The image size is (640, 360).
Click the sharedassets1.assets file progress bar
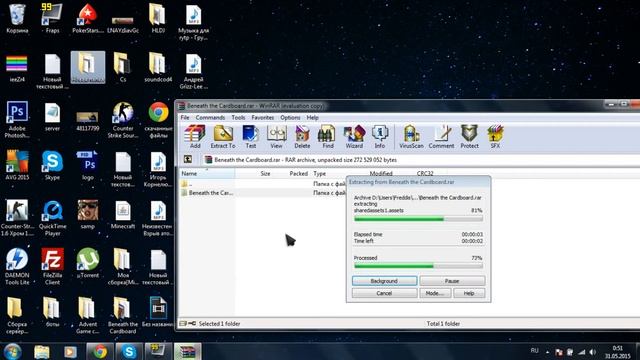[418, 219]
